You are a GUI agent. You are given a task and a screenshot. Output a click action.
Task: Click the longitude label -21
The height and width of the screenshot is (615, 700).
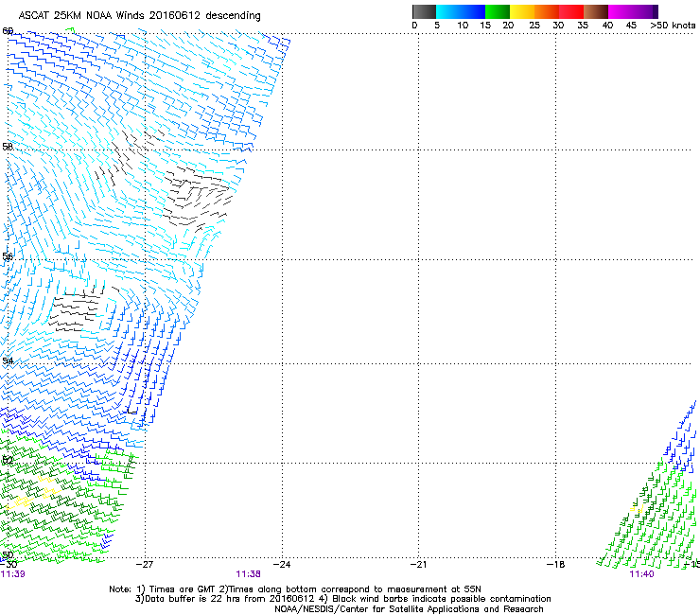point(418,565)
